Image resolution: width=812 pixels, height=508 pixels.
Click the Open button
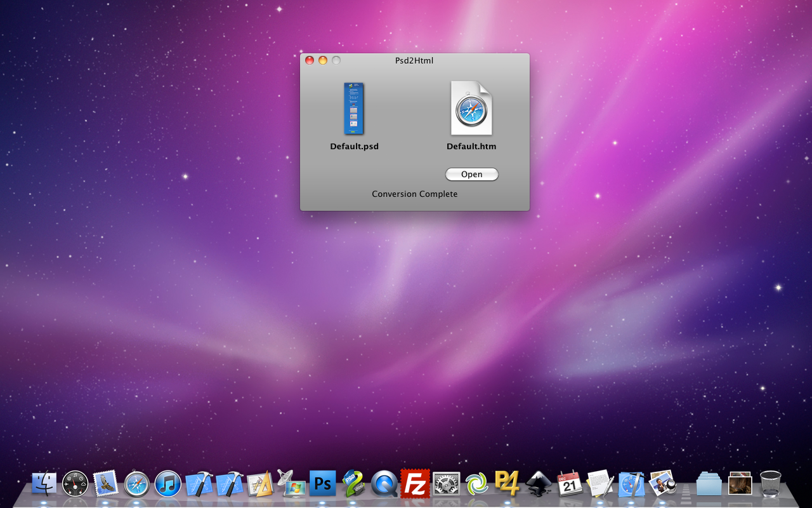pos(471,175)
